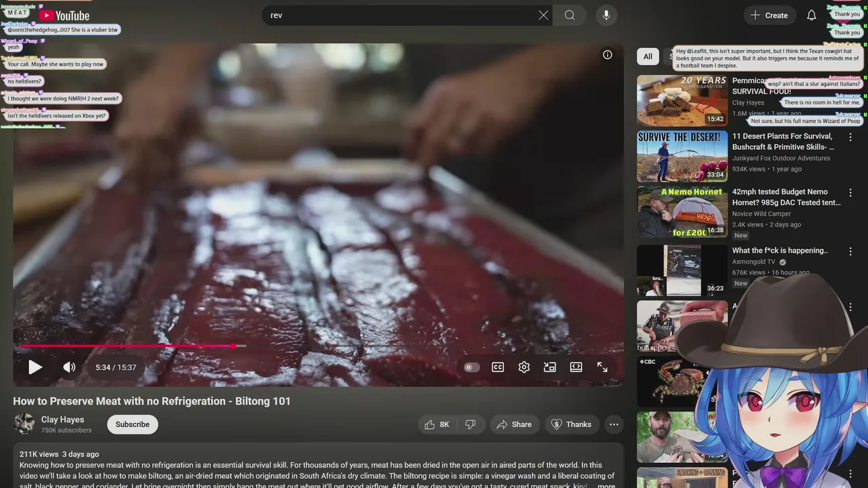Enable theater mode
868x488 pixels.
pos(576,367)
